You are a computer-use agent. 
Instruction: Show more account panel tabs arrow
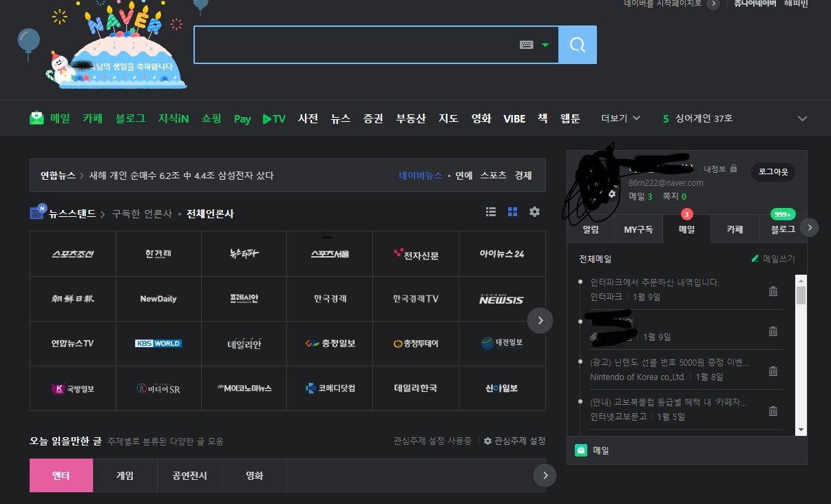(x=810, y=227)
